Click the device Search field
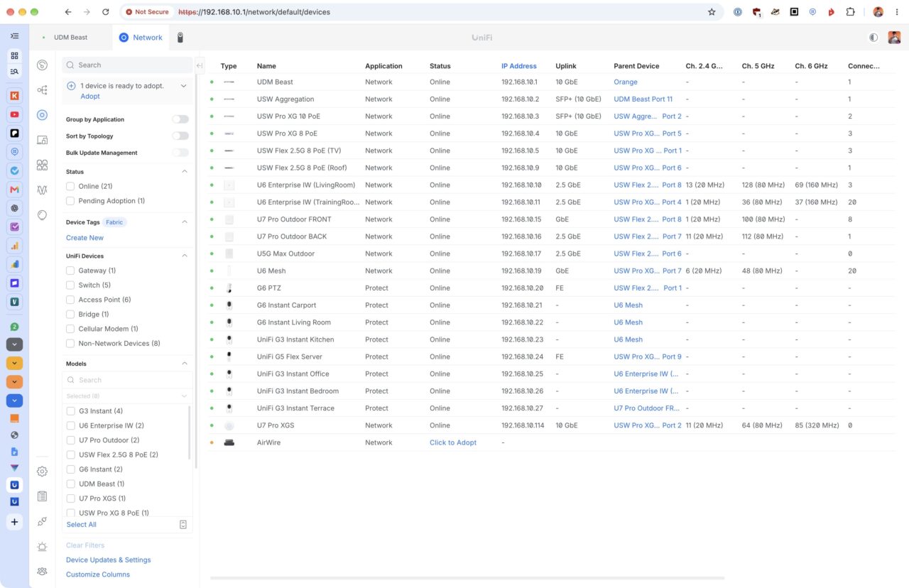Image resolution: width=909 pixels, height=588 pixels. point(127,65)
